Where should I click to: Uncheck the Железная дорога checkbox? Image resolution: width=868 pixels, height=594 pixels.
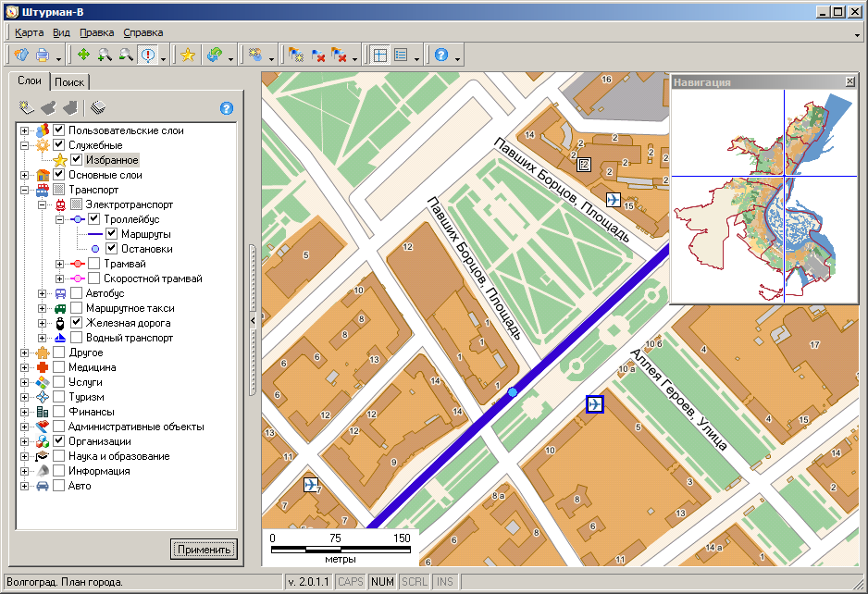tap(77, 322)
